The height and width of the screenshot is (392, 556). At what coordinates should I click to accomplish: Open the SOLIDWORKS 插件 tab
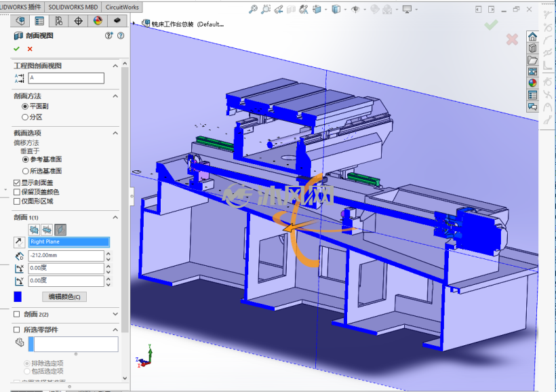coord(20,7)
